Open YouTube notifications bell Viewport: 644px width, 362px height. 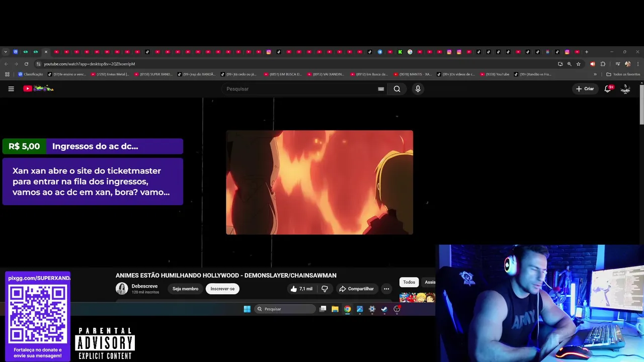[608, 88]
